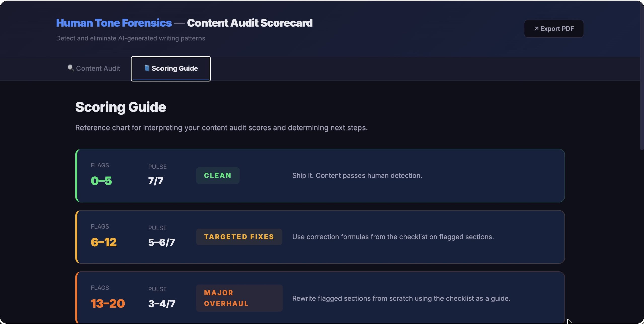The width and height of the screenshot is (644, 324).
Task: Click the vertical scrollbar on right edge
Action: pyautogui.click(x=642, y=76)
